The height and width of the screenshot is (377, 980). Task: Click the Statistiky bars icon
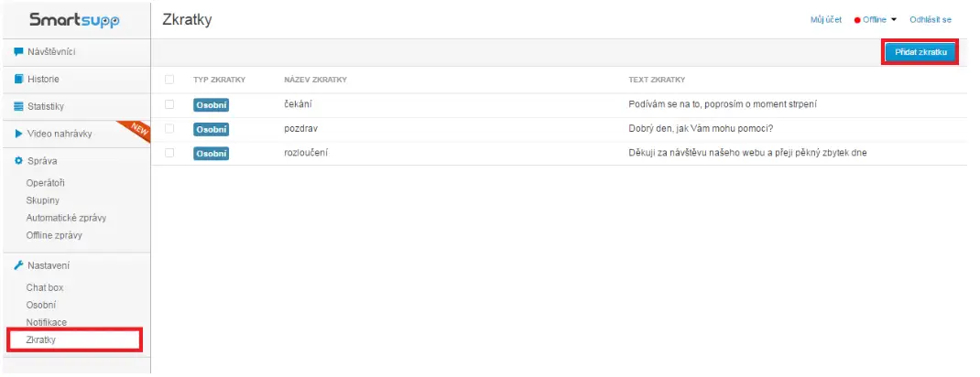pyautogui.click(x=18, y=107)
